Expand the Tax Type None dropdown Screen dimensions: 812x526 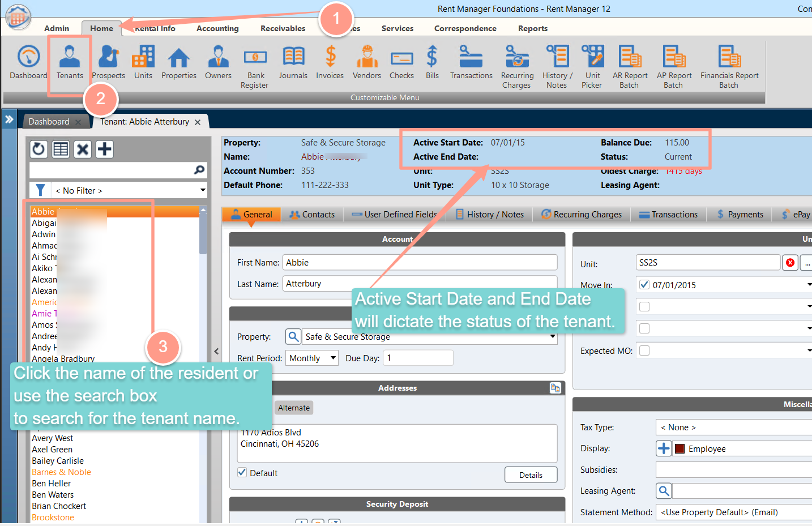[734, 427]
